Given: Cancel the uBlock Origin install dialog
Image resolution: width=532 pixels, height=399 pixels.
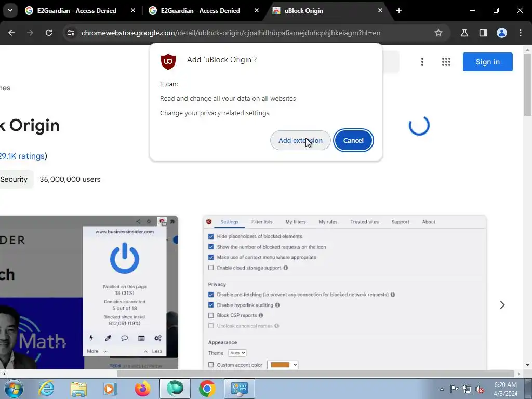Looking at the screenshot, I should point(353,140).
